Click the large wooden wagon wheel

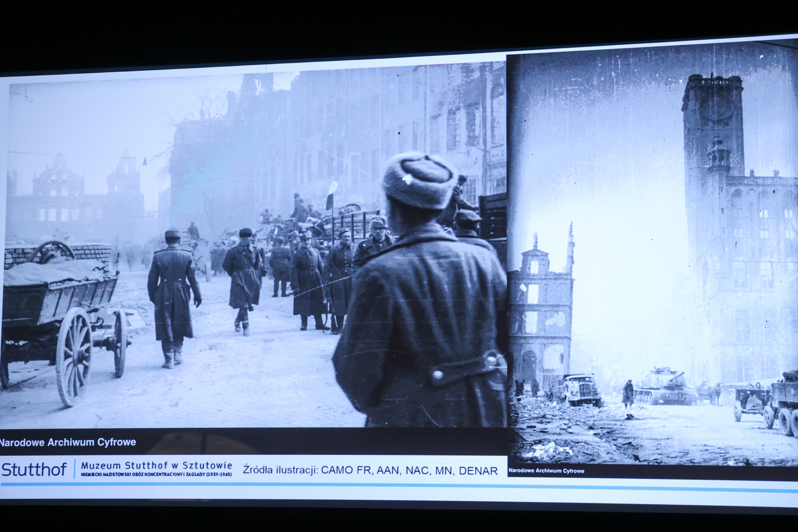[x=74, y=356]
